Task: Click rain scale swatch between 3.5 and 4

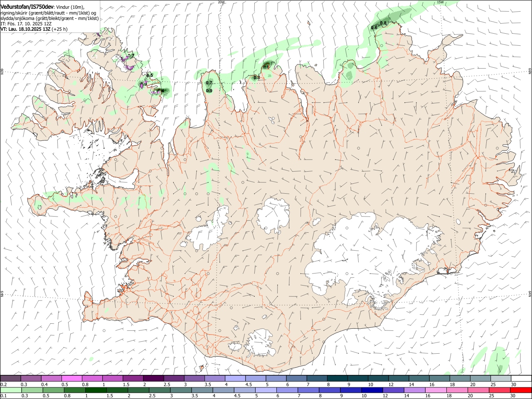Action: pos(202,390)
